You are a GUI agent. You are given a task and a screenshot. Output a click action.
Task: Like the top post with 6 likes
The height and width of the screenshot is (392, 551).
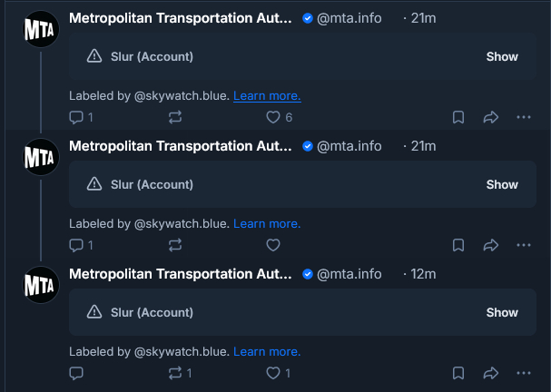[272, 117]
